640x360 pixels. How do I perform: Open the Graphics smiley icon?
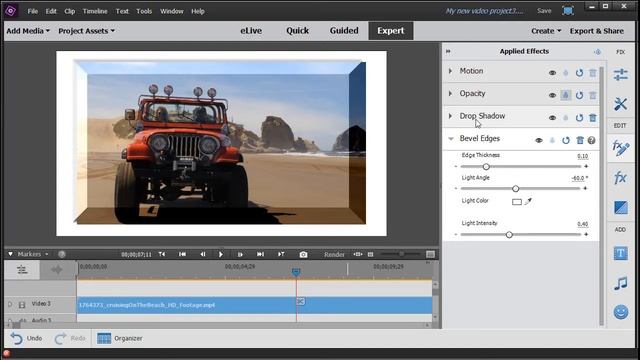pos(620,312)
